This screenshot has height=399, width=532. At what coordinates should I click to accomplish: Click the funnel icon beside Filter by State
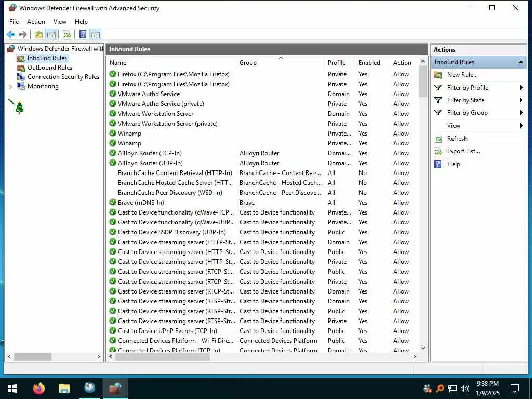click(438, 100)
